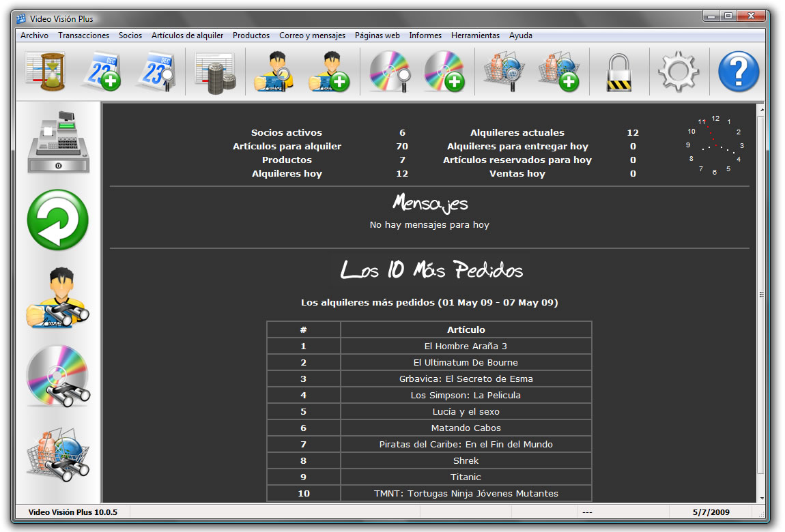Open the Herramientas menu

tap(475, 35)
